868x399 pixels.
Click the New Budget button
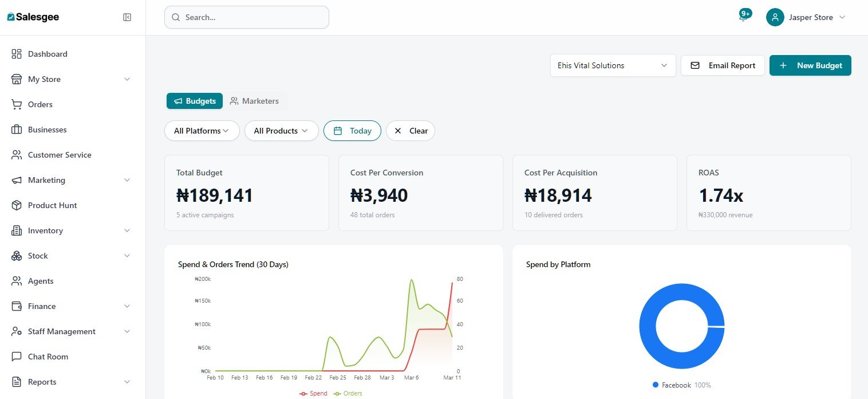click(810, 65)
